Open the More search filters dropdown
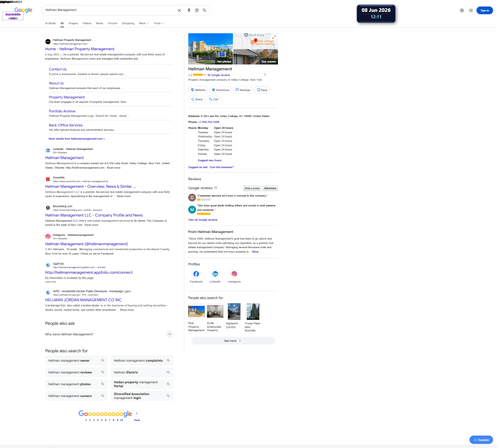 [143, 23]
